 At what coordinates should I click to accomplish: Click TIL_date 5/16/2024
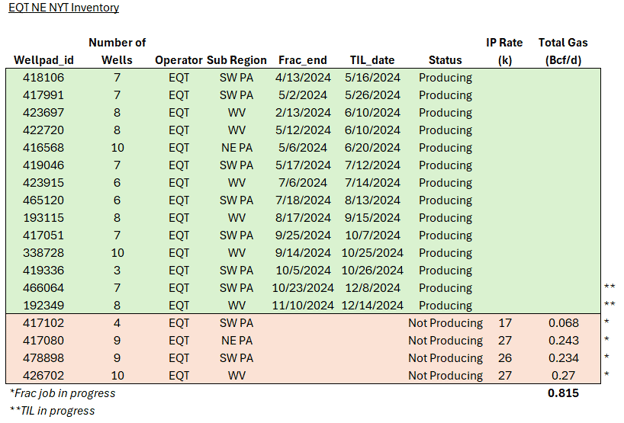[372, 78]
